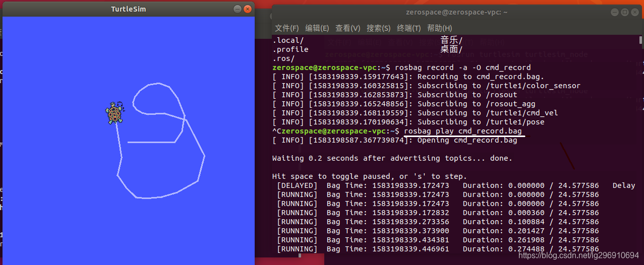Click the line with Duration 0.261908
The height and width of the screenshot is (265, 644).
point(438,240)
